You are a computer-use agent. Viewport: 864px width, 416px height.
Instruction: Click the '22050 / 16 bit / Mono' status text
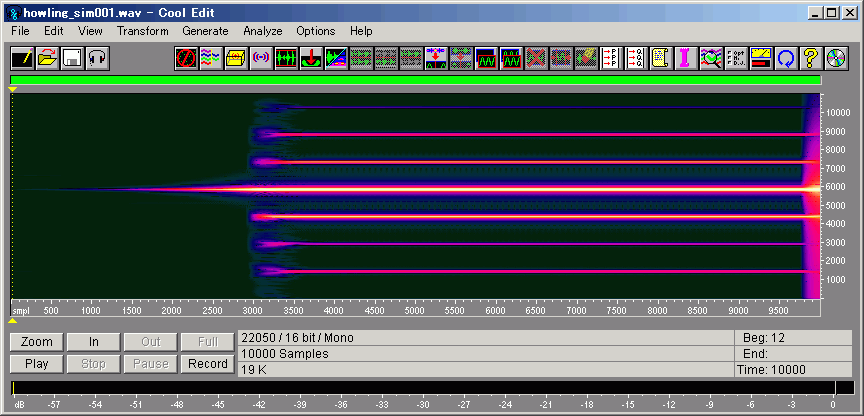pos(298,338)
